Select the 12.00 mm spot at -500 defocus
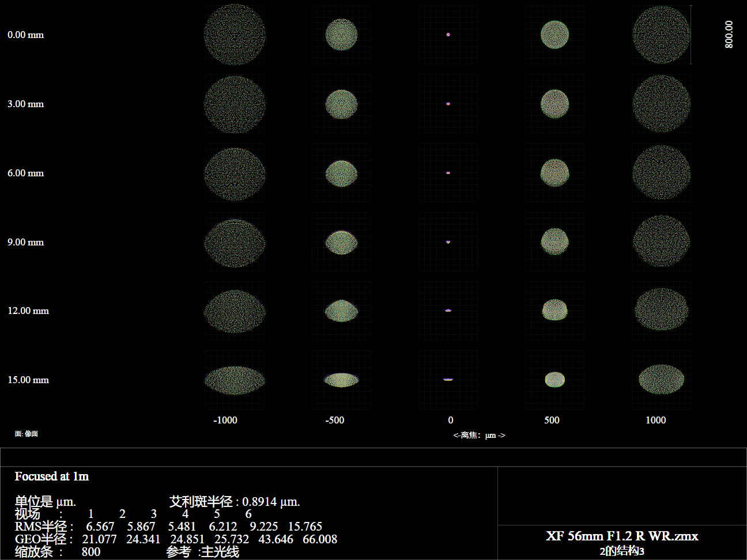The image size is (747, 560). pos(341,311)
